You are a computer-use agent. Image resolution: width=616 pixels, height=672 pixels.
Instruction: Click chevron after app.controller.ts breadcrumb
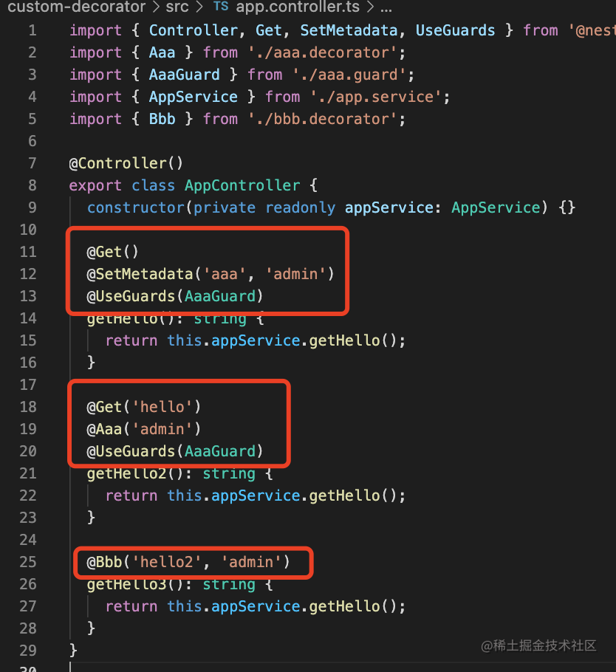[x=371, y=7]
